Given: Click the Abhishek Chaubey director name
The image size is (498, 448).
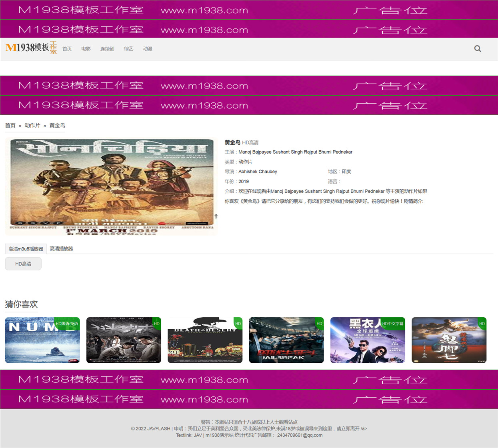Looking at the screenshot, I should pyautogui.click(x=258, y=172).
